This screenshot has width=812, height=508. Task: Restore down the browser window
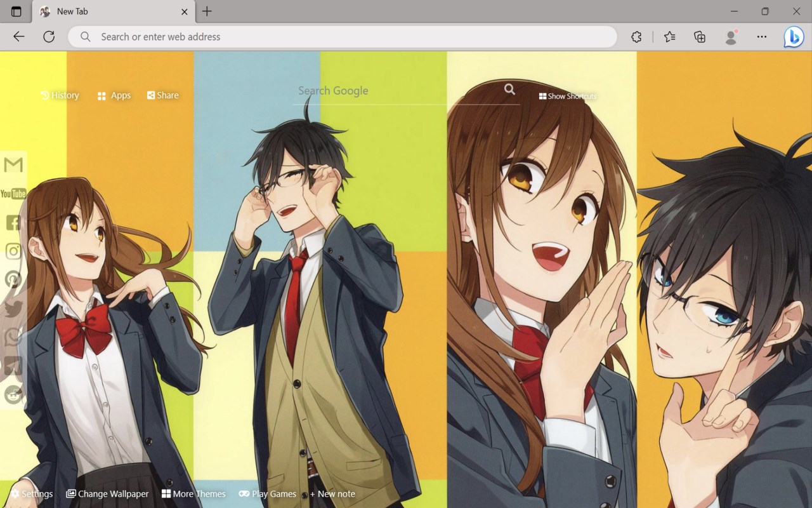(765, 11)
